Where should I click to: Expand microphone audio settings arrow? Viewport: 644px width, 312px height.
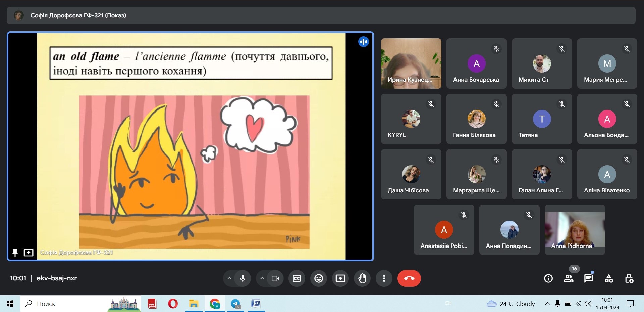point(229,278)
